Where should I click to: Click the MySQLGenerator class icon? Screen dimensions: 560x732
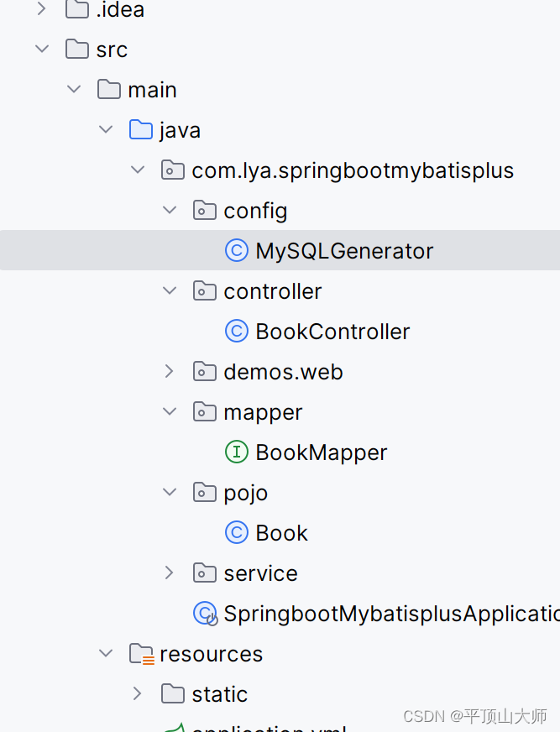pos(237,250)
